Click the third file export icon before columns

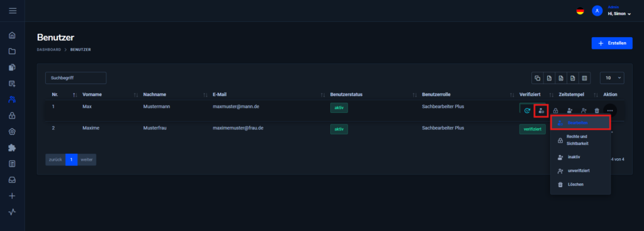tap(572, 78)
